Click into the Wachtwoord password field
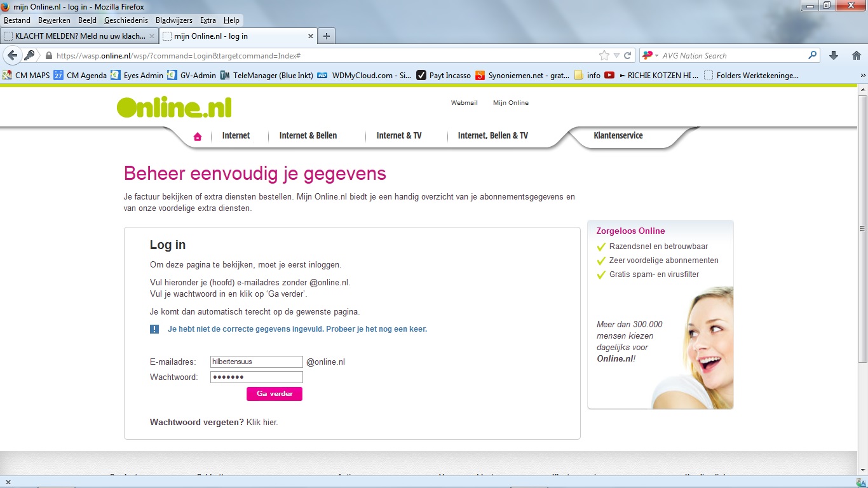Viewport: 868px width, 488px height. point(256,377)
